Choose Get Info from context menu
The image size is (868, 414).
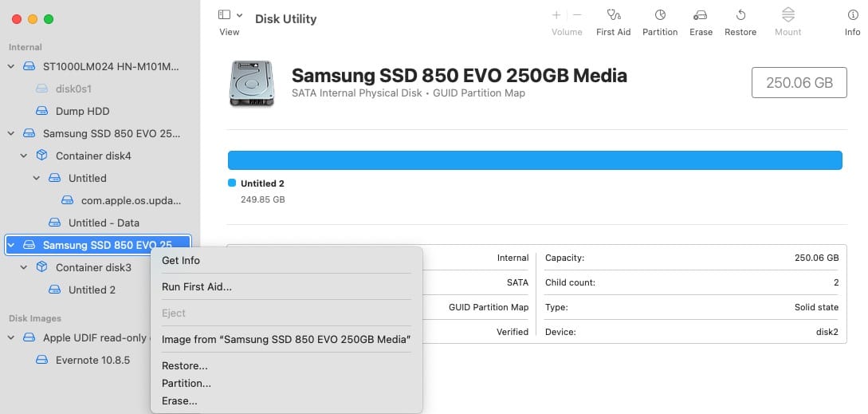click(x=181, y=261)
